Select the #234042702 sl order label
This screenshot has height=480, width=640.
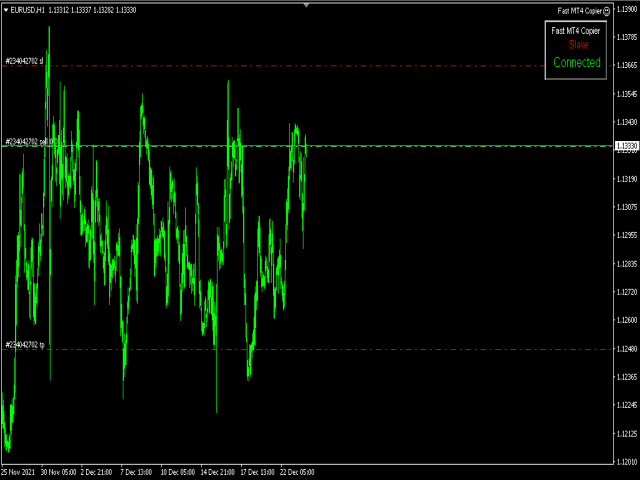tap(25, 61)
